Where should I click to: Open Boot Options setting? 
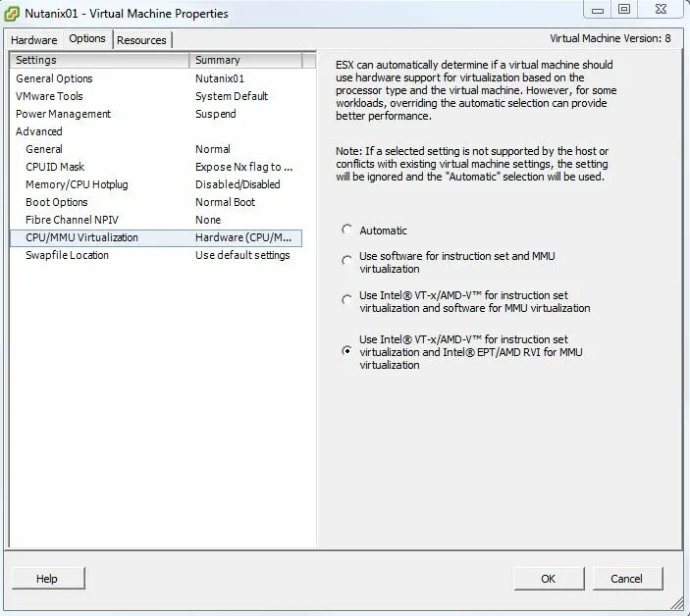click(156, 202)
